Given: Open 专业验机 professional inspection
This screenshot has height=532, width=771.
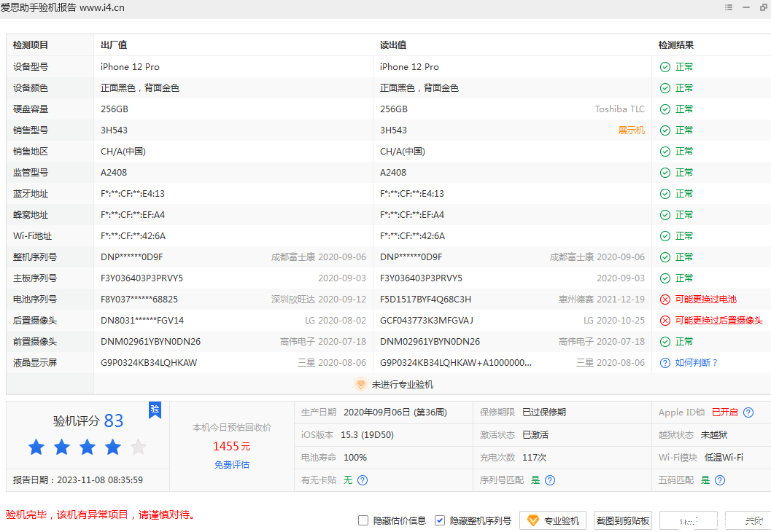Looking at the screenshot, I should [x=553, y=520].
